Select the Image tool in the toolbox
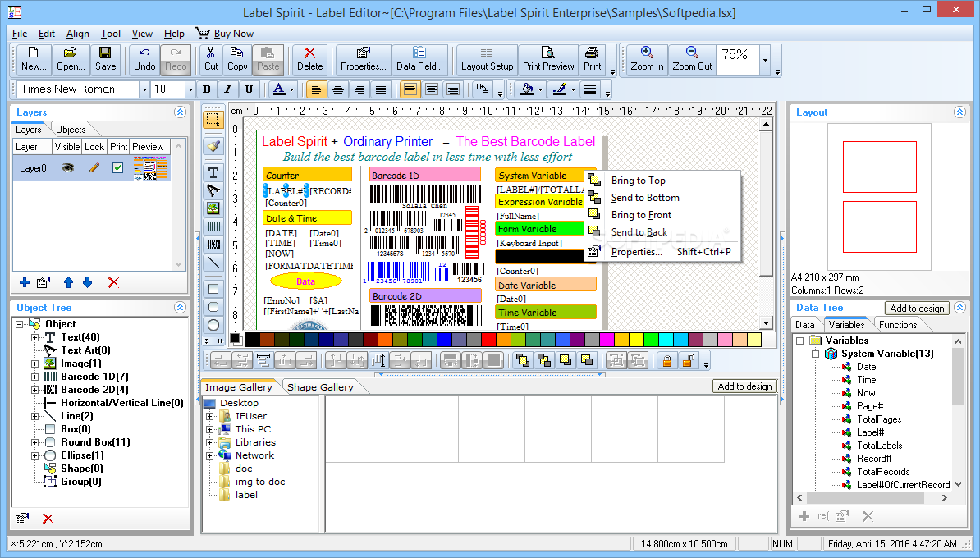 [213, 208]
